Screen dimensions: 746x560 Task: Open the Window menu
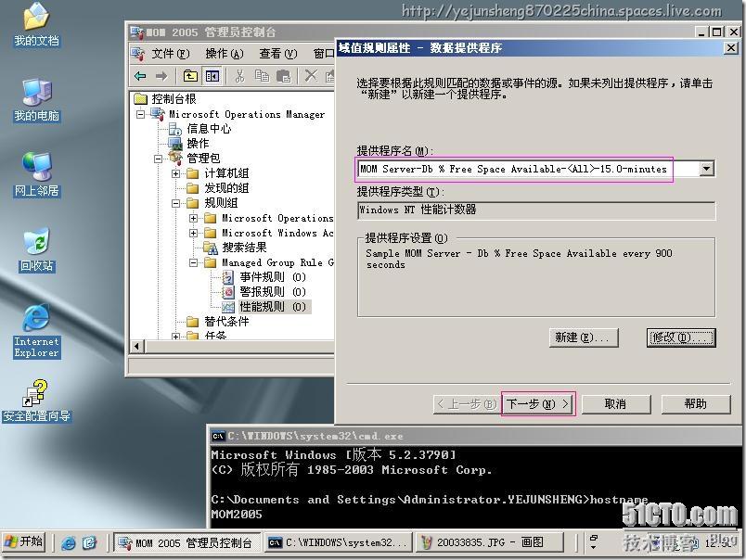[324, 53]
